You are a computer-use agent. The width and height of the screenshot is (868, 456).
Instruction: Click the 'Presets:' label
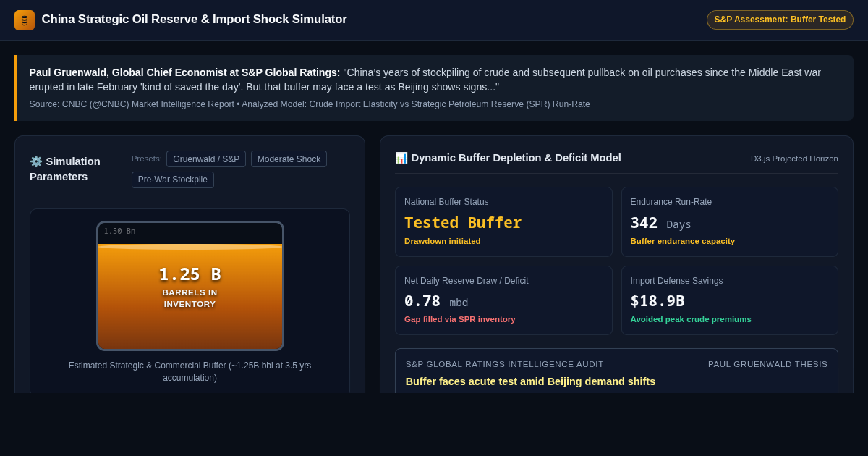147,159
